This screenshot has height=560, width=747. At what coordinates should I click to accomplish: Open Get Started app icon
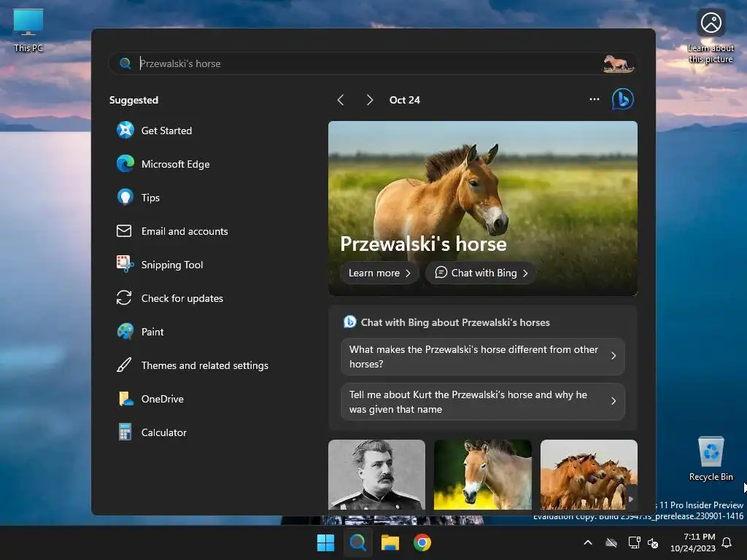coord(125,130)
